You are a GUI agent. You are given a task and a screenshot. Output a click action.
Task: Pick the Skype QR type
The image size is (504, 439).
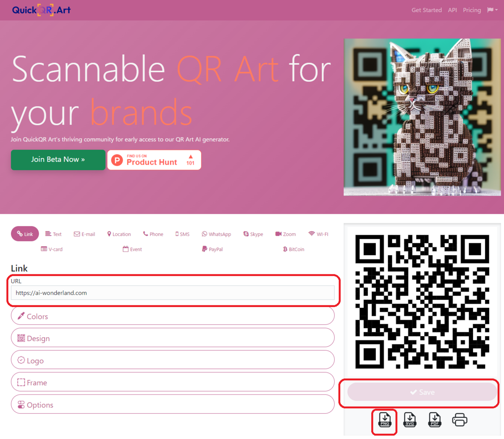pyautogui.click(x=253, y=234)
